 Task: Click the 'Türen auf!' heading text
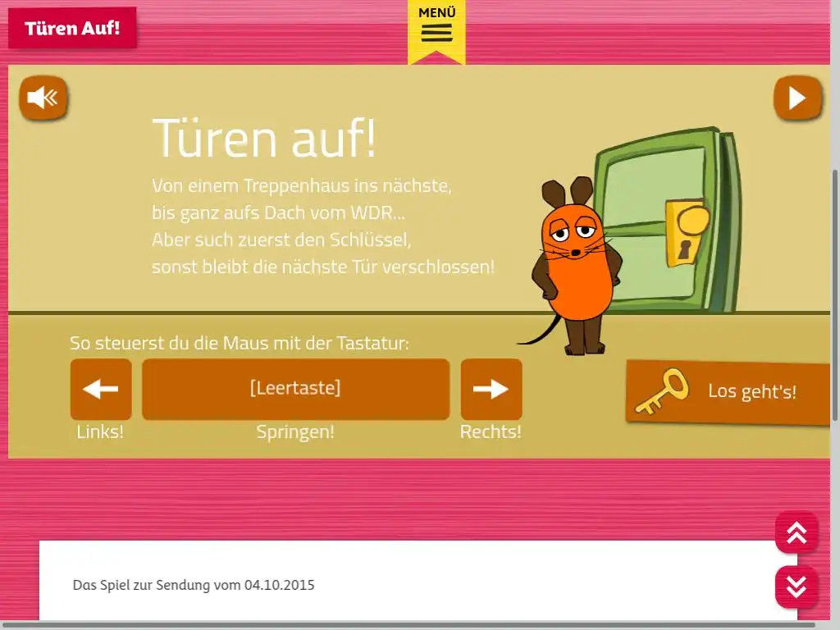point(264,138)
